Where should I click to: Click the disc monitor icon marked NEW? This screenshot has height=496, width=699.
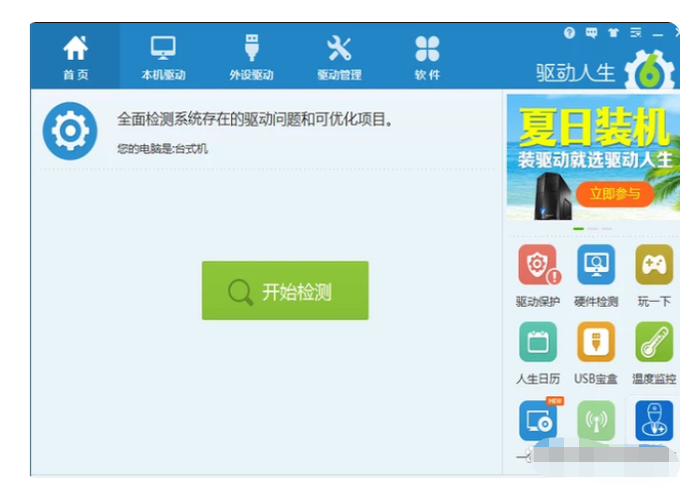tap(538, 420)
